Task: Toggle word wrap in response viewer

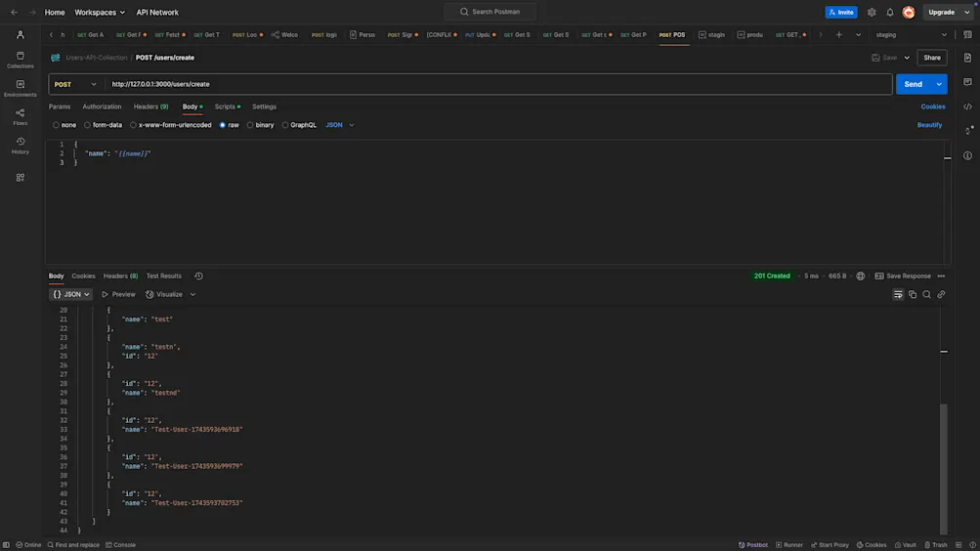Action: (898, 294)
